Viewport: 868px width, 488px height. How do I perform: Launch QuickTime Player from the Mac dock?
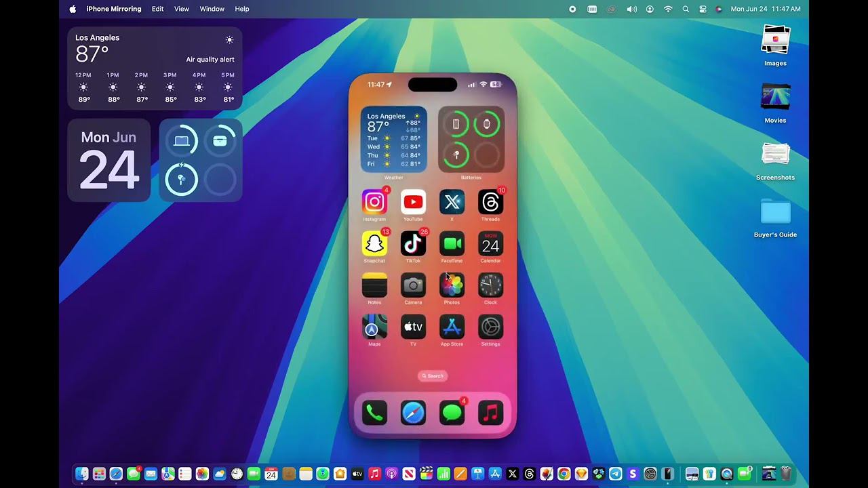pos(727,474)
